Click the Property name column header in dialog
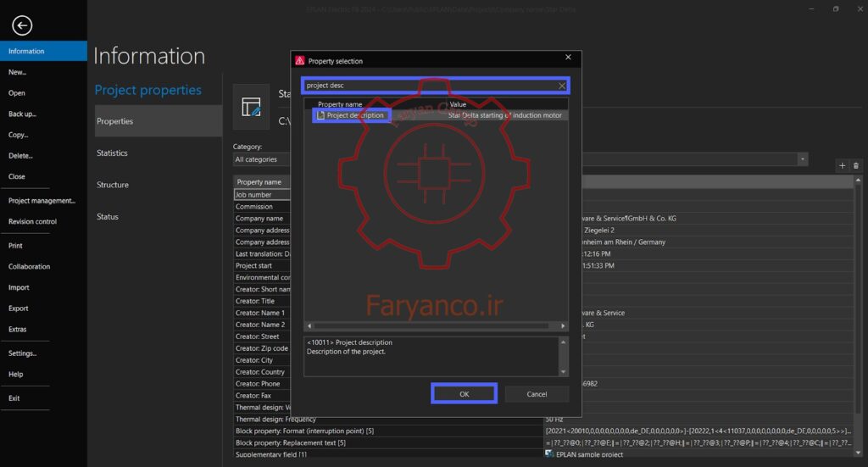Screen dimensions: 868x467 click(x=340, y=104)
